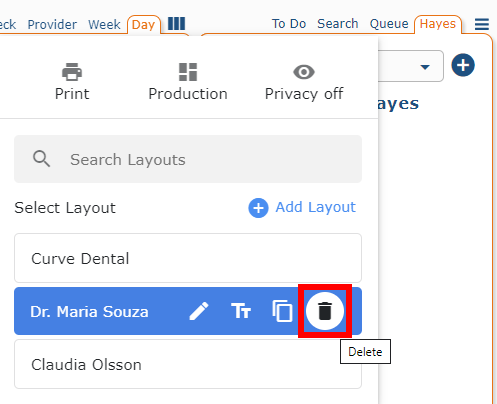497x404 pixels.
Task: Open the Production view icon
Action: [x=188, y=72]
